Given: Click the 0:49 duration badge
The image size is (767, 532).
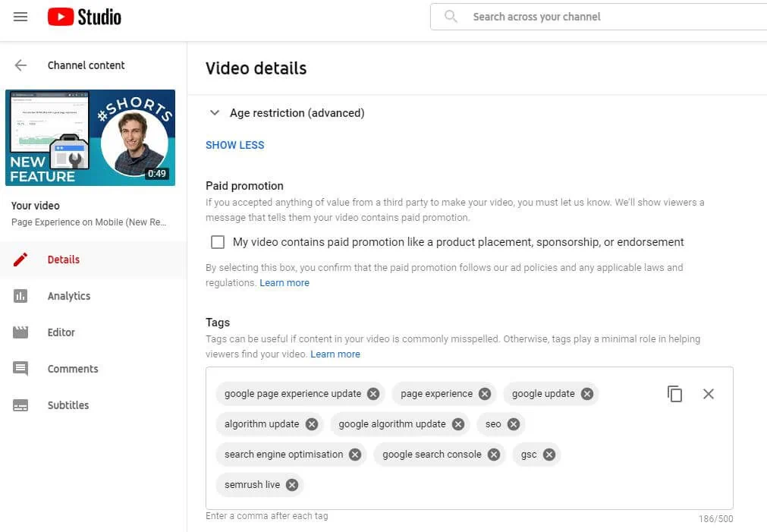Looking at the screenshot, I should tap(156, 174).
